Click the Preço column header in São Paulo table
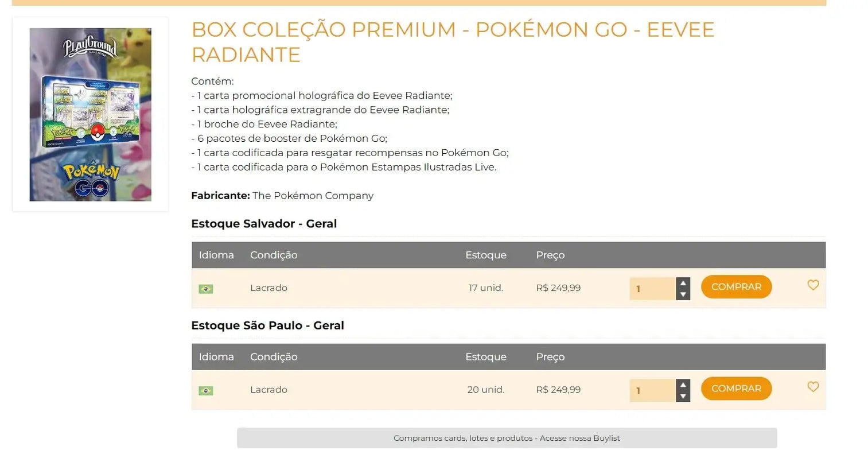The image size is (868, 458). (550, 356)
